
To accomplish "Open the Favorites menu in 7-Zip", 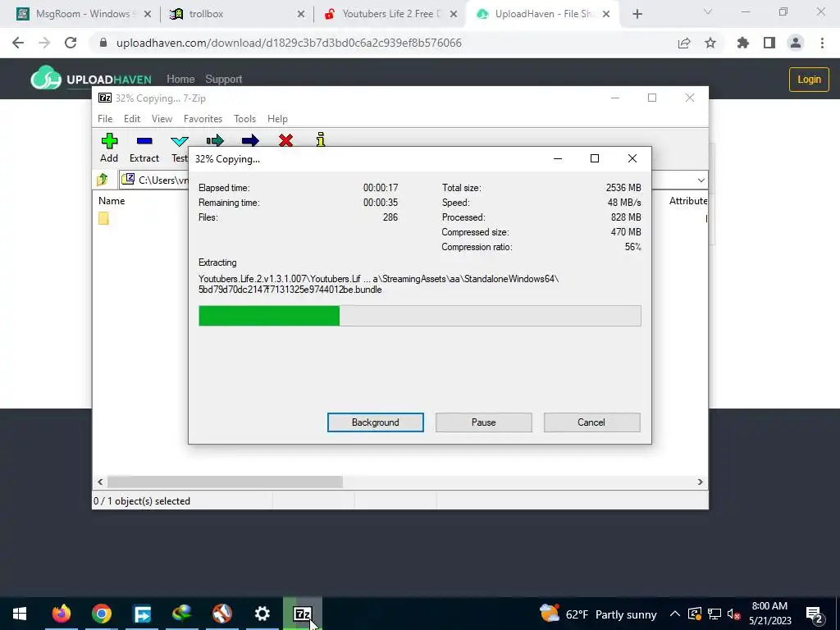I will pos(203,119).
